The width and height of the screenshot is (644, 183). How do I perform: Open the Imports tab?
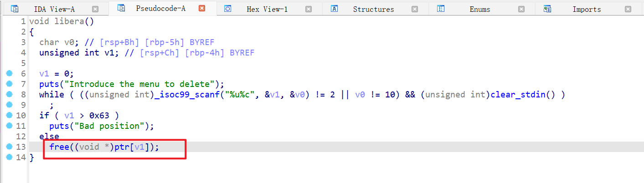point(587,9)
